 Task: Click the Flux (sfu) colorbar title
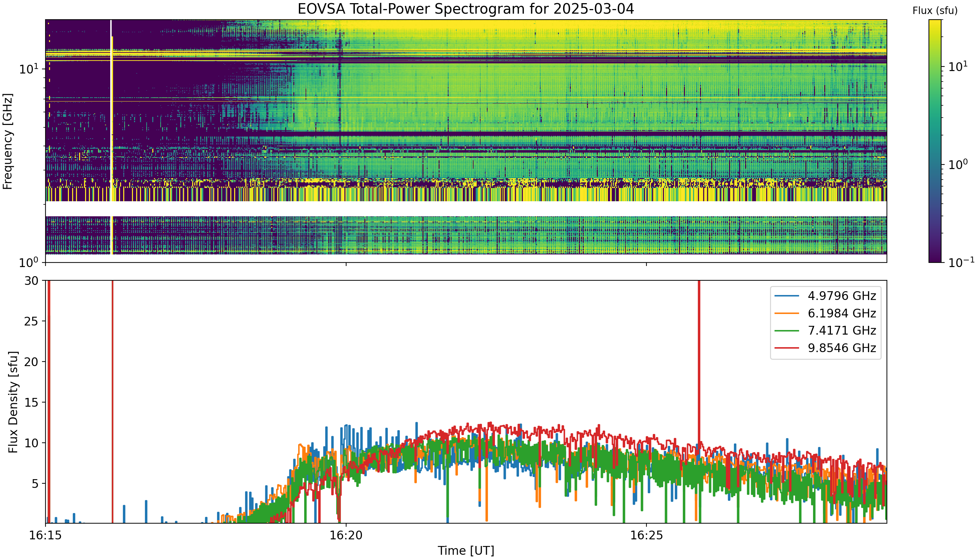coord(935,11)
